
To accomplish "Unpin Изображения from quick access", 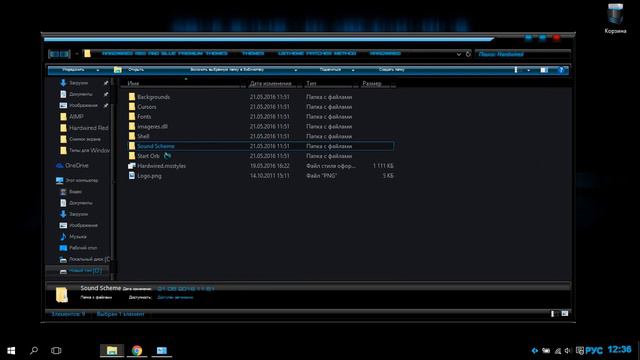I will (x=106, y=105).
